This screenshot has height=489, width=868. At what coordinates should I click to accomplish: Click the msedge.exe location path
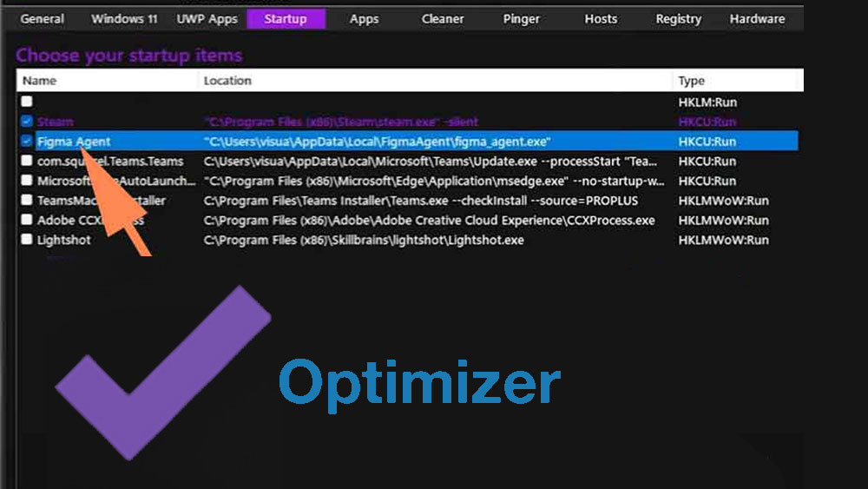[x=434, y=181]
